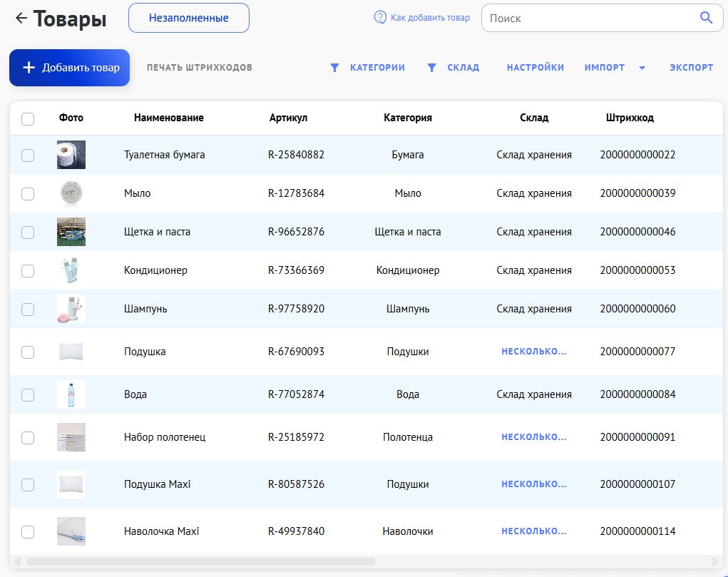
Task: Click the plus icon on Добавить товар
Action: [x=28, y=68]
